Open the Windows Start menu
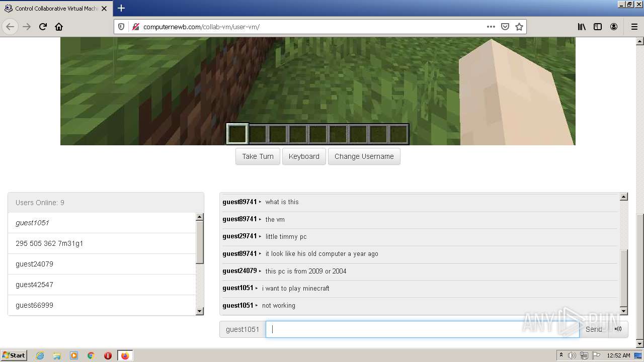This screenshot has height=362, width=644. [14, 355]
